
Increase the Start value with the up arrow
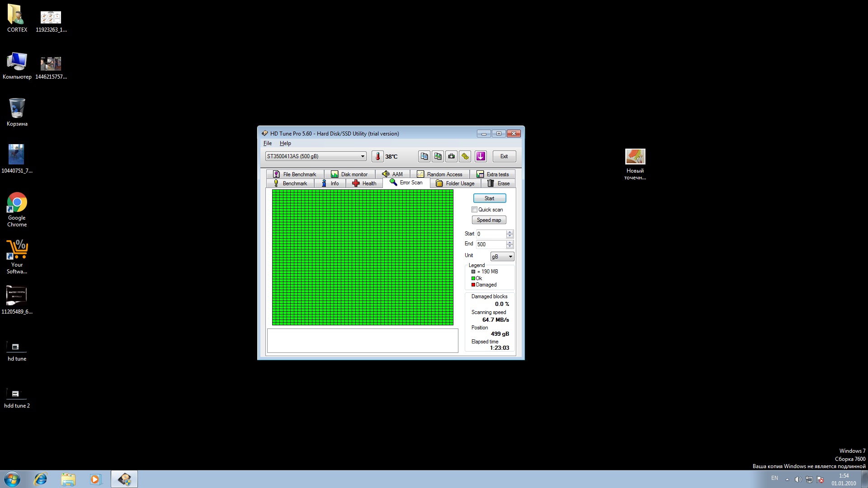509,232
